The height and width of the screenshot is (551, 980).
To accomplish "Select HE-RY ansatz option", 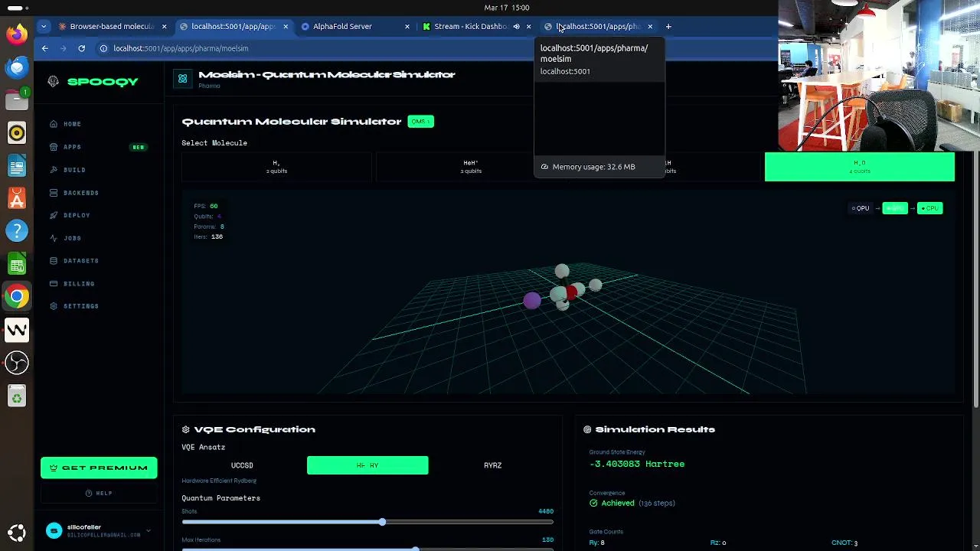I will click(367, 465).
